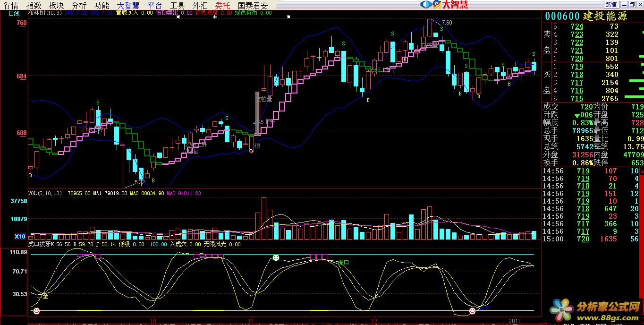
Task: Select the 国泰君安 menu item
Action: pyautogui.click(x=253, y=6)
